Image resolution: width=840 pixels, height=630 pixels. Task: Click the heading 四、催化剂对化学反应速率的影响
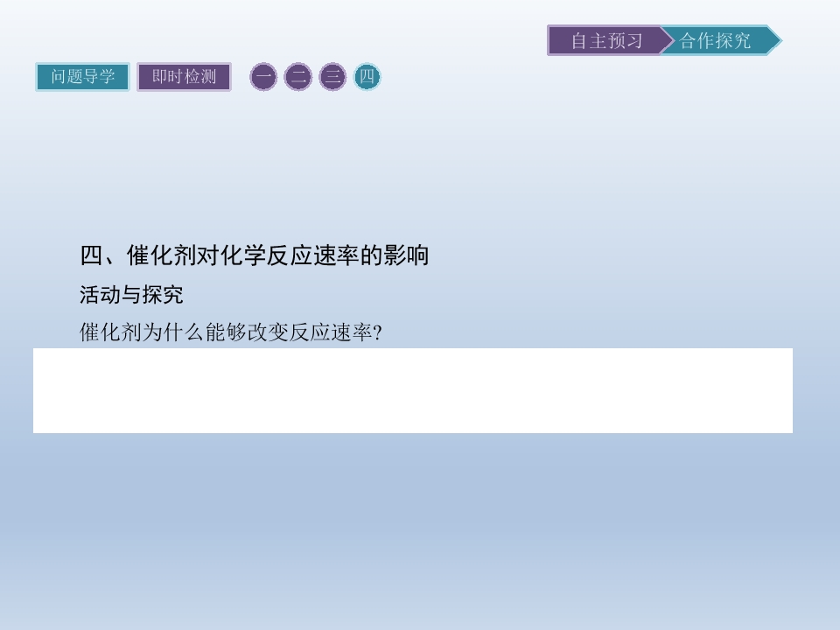(255, 255)
